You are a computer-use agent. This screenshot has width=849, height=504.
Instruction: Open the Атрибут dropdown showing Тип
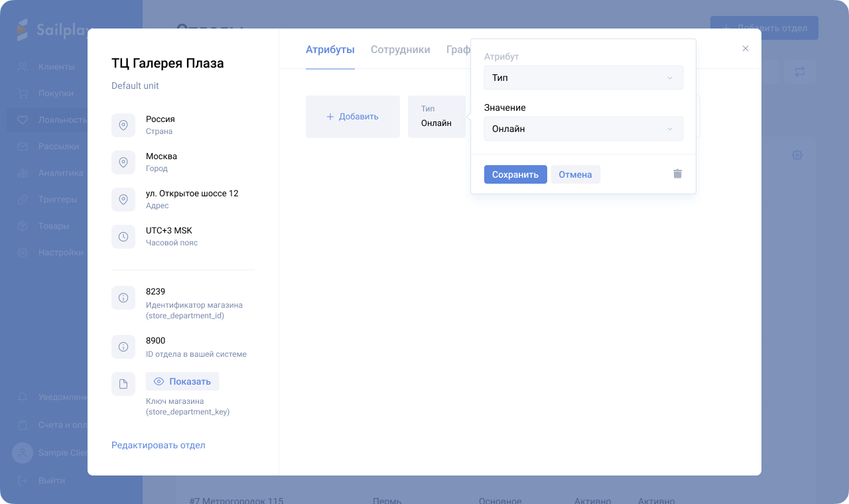583,78
